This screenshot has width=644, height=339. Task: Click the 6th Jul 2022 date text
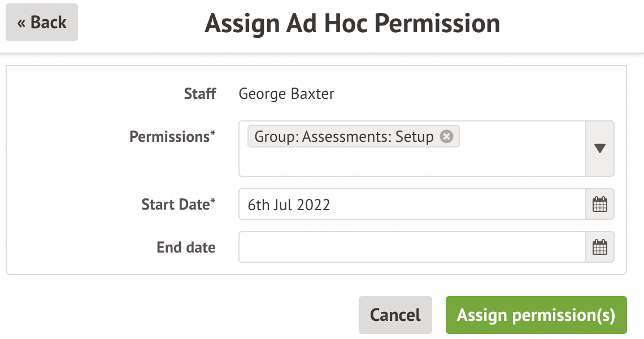(289, 205)
